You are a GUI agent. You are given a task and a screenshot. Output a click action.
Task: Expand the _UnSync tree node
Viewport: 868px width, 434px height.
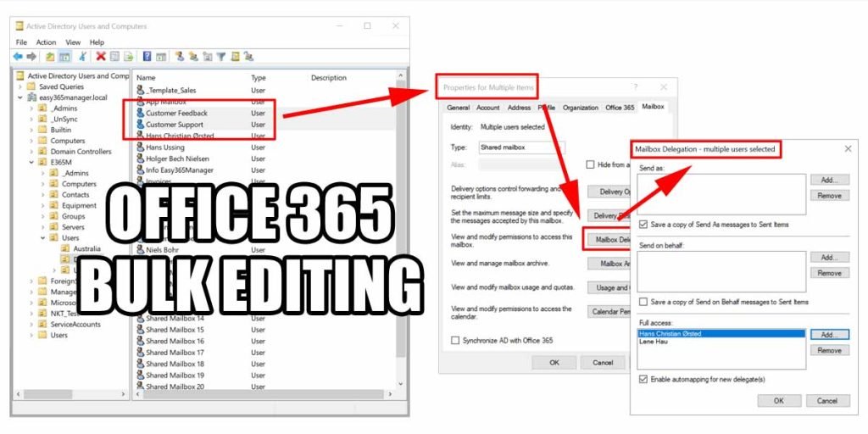coord(31,119)
